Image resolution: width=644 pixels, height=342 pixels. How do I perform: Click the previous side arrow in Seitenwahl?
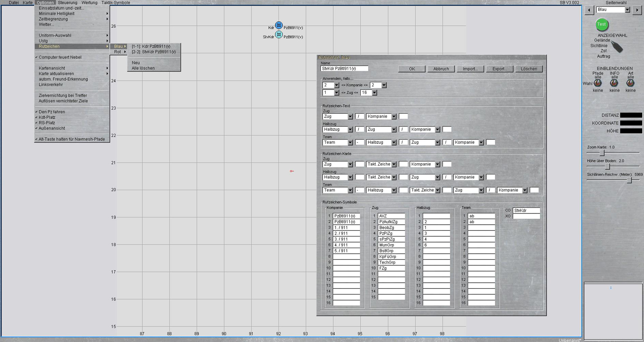(589, 10)
